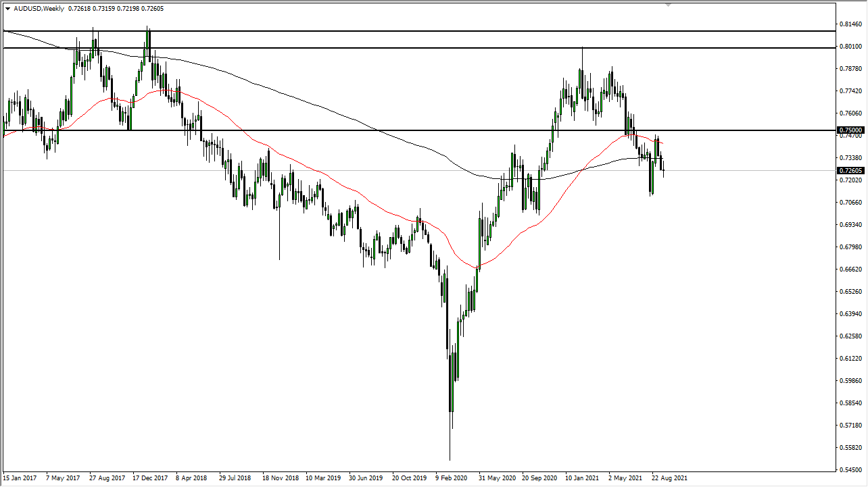This screenshot has height=487, width=868.
Task: Select the 0.75000 horizontal level label
Action: pyautogui.click(x=850, y=130)
